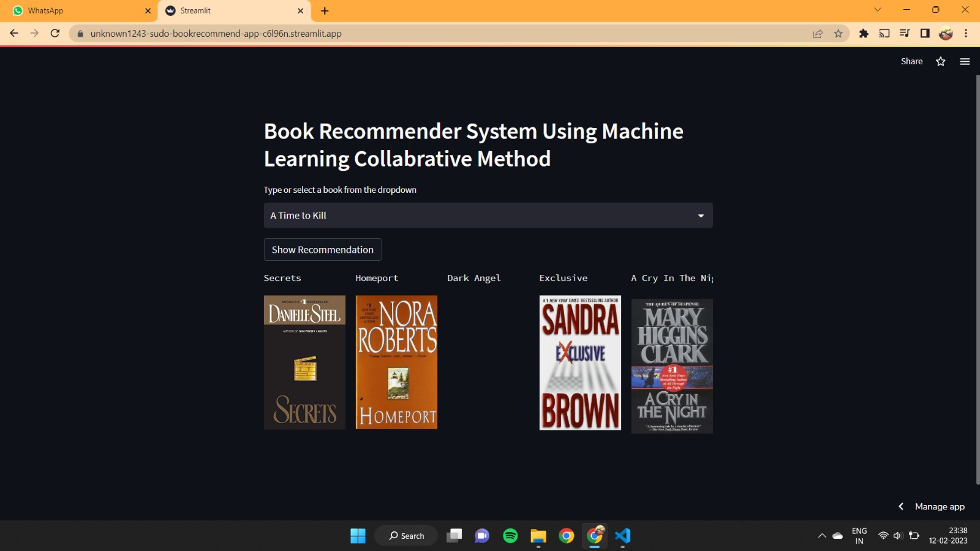Screen dimensions: 980x551
Task: Open the book selection dropdown
Action: point(488,216)
